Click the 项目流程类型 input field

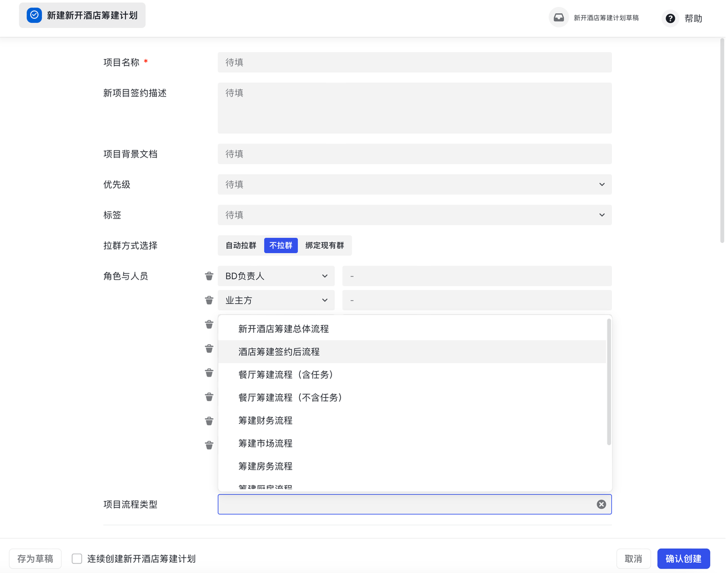415,504
